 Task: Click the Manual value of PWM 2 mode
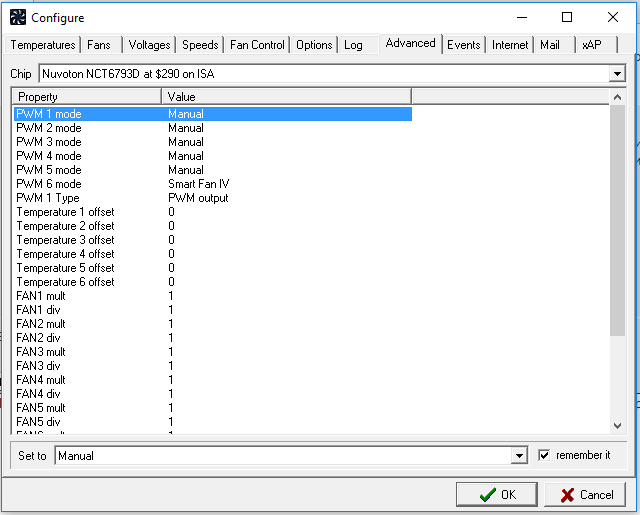(x=186, y=128)
